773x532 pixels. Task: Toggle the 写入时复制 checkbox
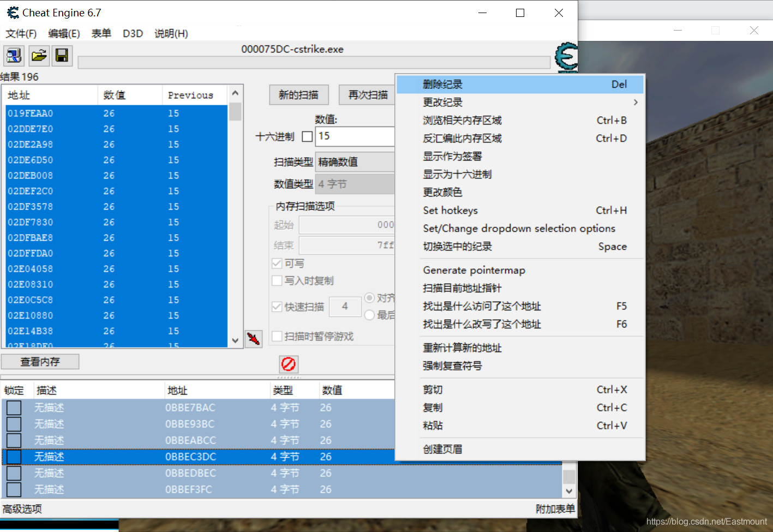tap(277, 280)
